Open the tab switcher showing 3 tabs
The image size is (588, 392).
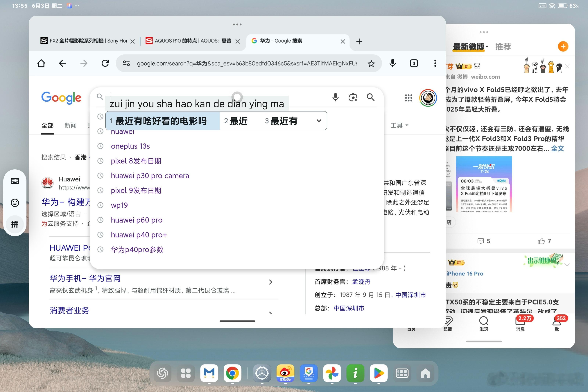tap(414, 63)
